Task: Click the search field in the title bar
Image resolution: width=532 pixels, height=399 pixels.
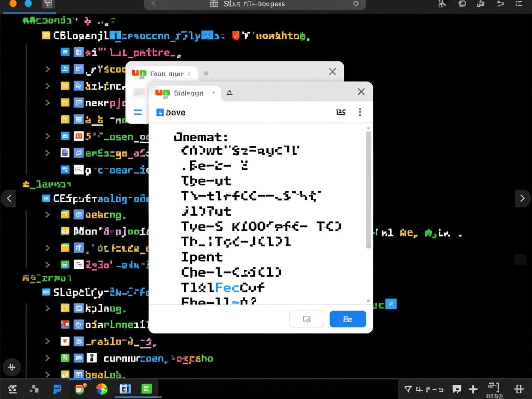Action: [x=254, y=4]
